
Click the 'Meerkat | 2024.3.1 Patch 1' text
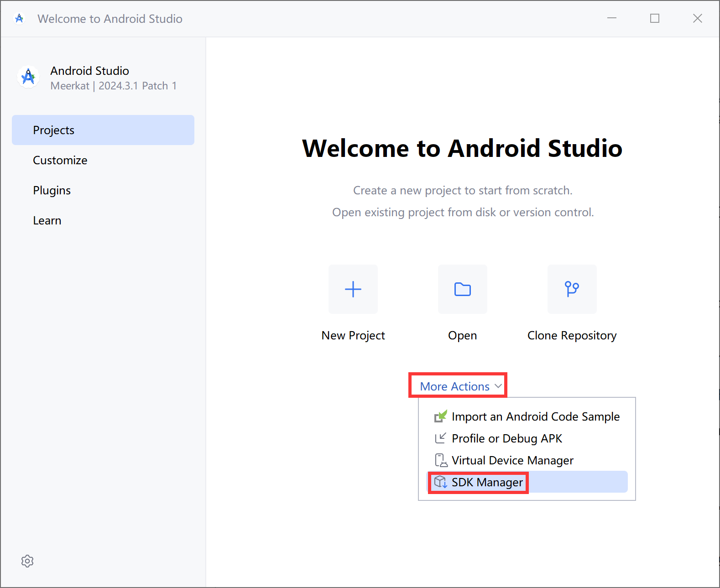point(114,86)
